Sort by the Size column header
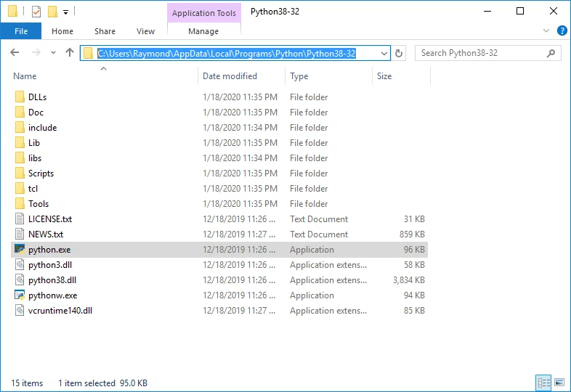This screenshot has height=392, width=571. (384, 76)
